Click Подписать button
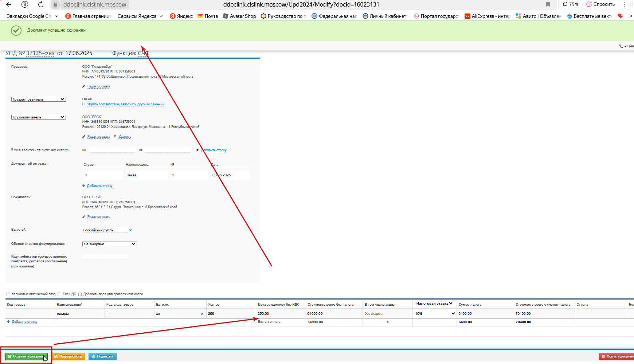 tap(102, 356)
